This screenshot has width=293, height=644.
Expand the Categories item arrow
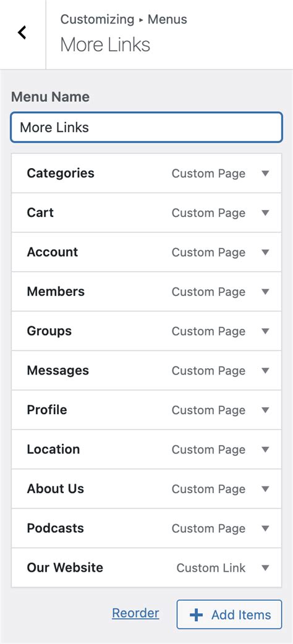pos(265,173)
